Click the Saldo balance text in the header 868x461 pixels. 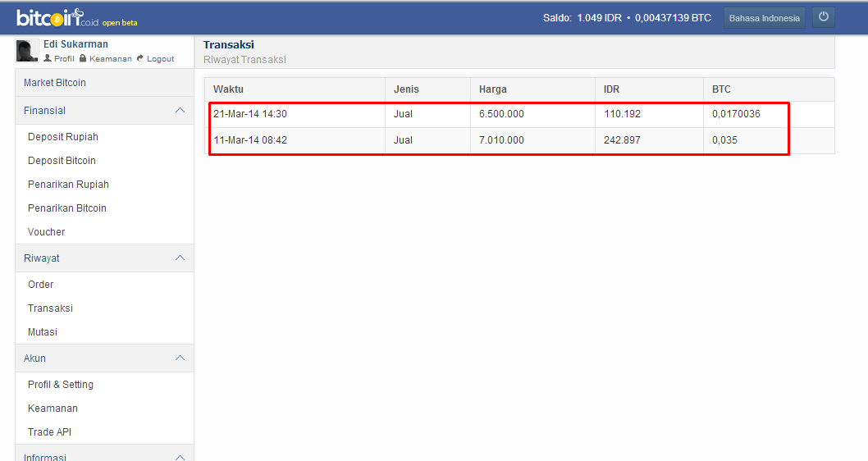(627, 18)
